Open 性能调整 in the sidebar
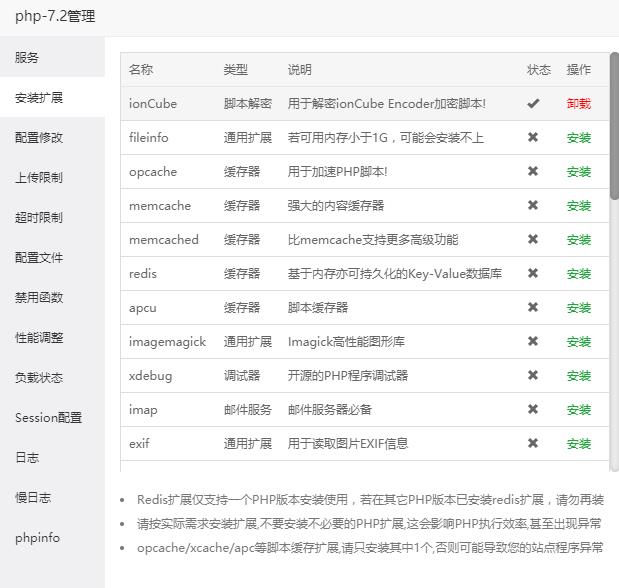Viewport: 619px width, 588px height. (52, 338)
